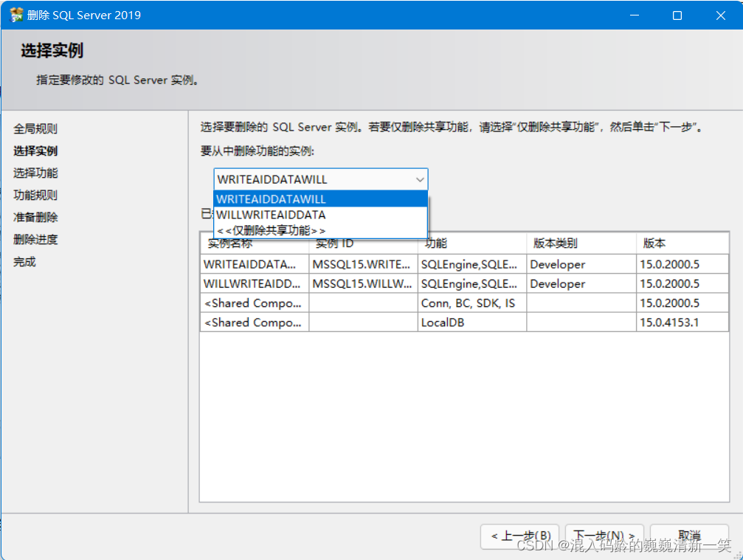Click the 版本类别 column header
The width and height of the screenshot is (743, 560).
(581, 243)
